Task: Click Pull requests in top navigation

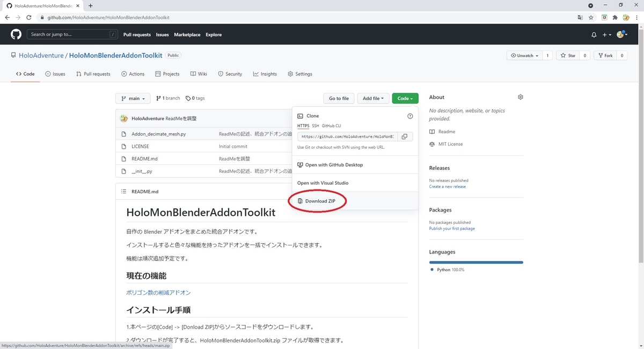Action: tap(137, 35)
